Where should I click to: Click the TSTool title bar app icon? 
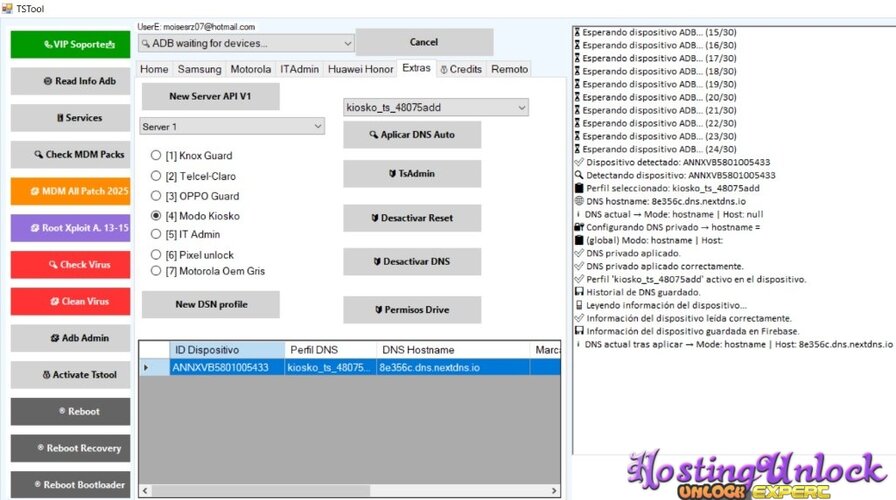coord(7,9)
